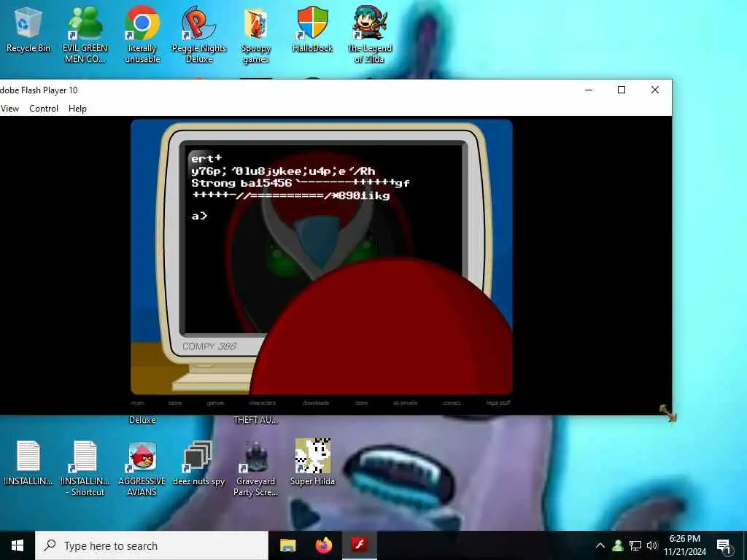Open File Explorer from the taskbar
Image resolution: width=747 pixels, height=560 pixels.
pyautogui.click(x=287, y=545)
